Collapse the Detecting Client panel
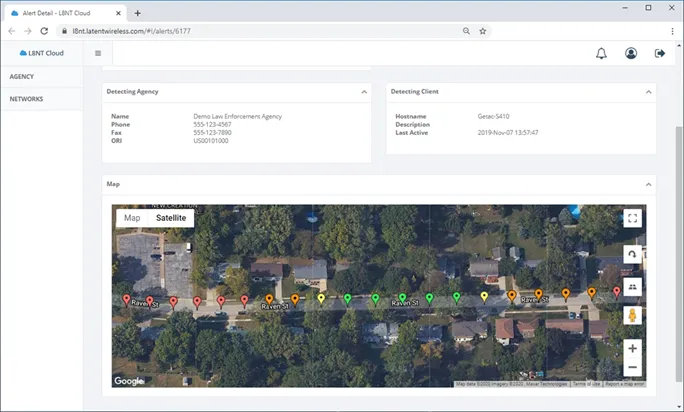The image size is (684, 412). coord(649,92)
